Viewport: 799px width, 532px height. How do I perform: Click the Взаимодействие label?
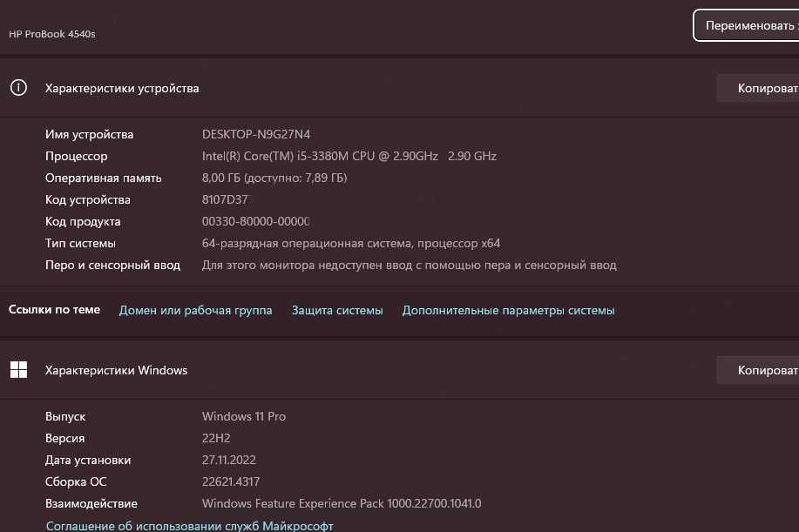point(91,503)
